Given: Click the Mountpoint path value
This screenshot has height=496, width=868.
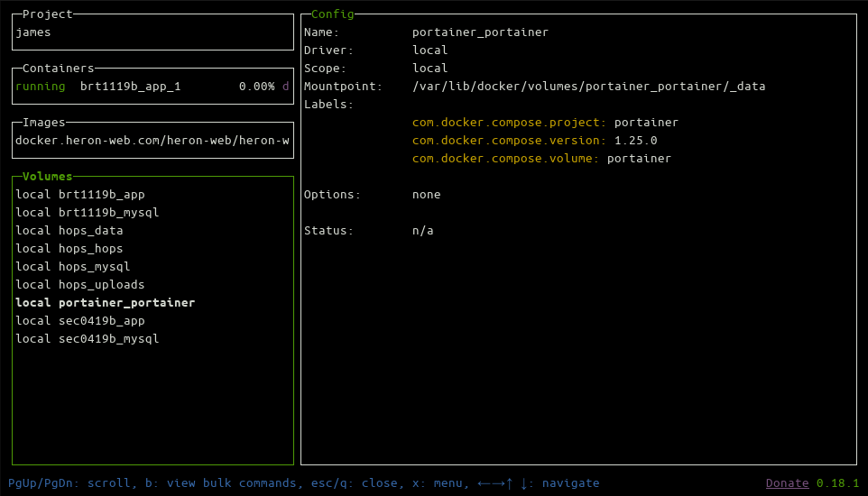Looking at the screenshot, I should point(589,87).
